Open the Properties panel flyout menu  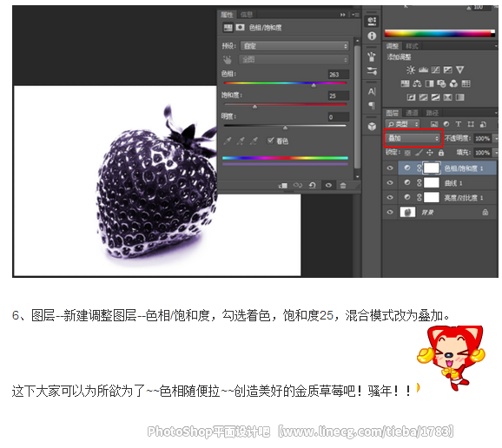pos(355,15)
